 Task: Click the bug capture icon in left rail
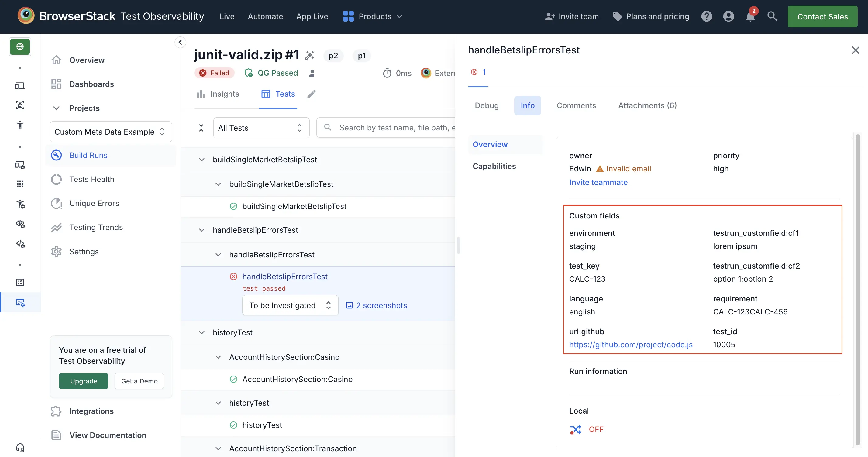(20, 105)
